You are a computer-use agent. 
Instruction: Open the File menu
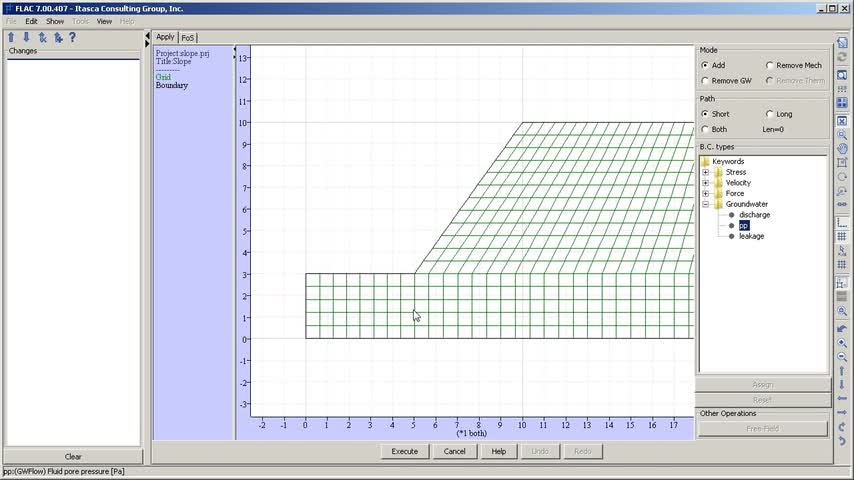coord(11,21)
